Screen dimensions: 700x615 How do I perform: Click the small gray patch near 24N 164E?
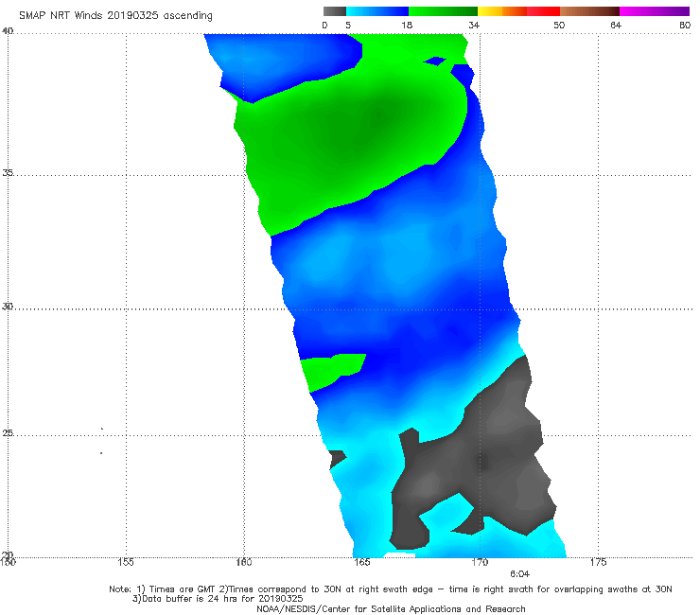(x=337, y=459)
